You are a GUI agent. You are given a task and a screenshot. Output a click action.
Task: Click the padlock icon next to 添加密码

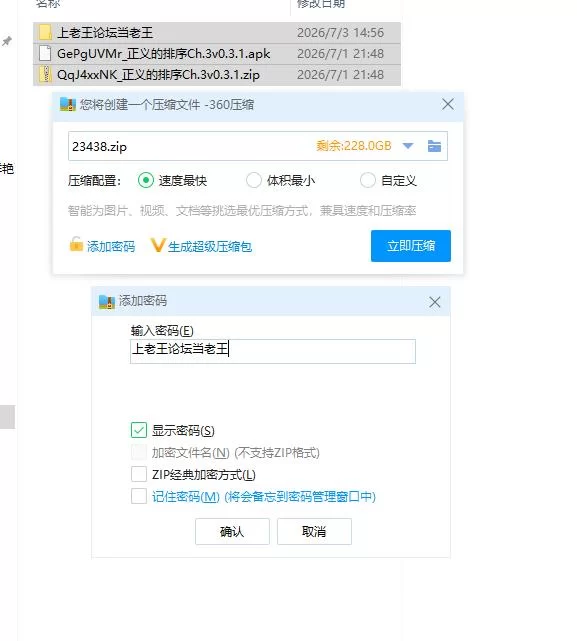click(x=76, y=244)
